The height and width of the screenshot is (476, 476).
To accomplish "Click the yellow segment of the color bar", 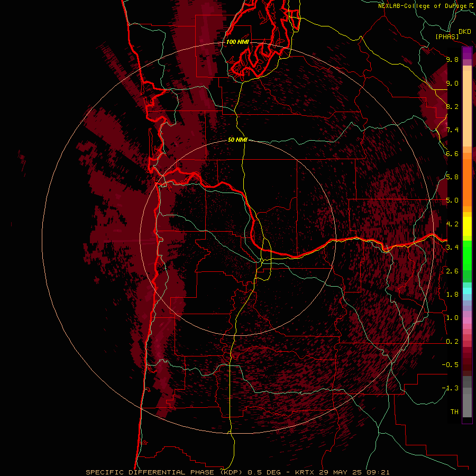I will tap(467, 226).
